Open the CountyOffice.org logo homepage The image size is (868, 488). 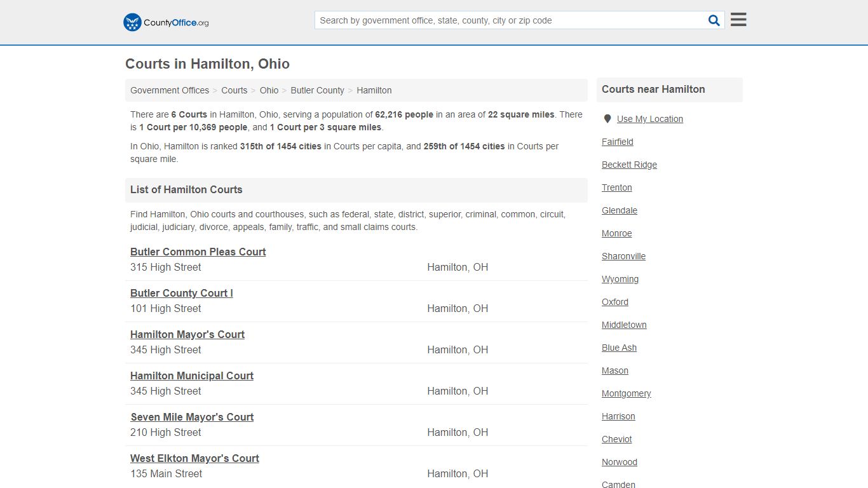click(x=166, y=22)
